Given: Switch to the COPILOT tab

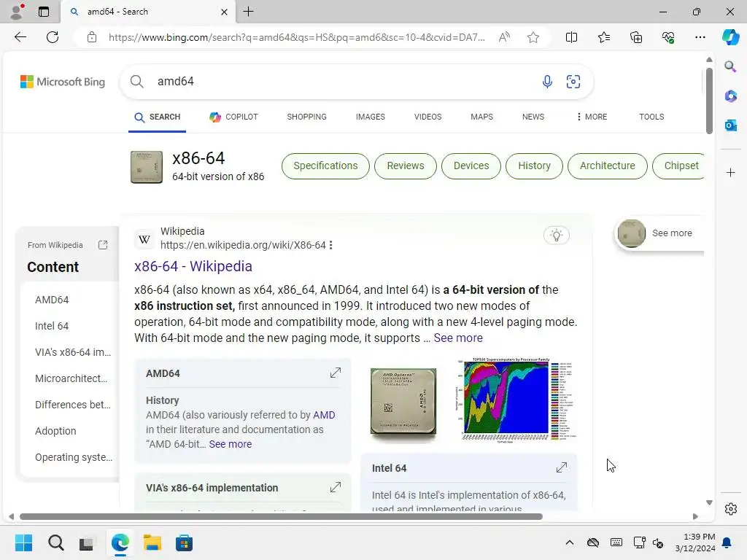Looking at the screenshot, I should (233, 117).
